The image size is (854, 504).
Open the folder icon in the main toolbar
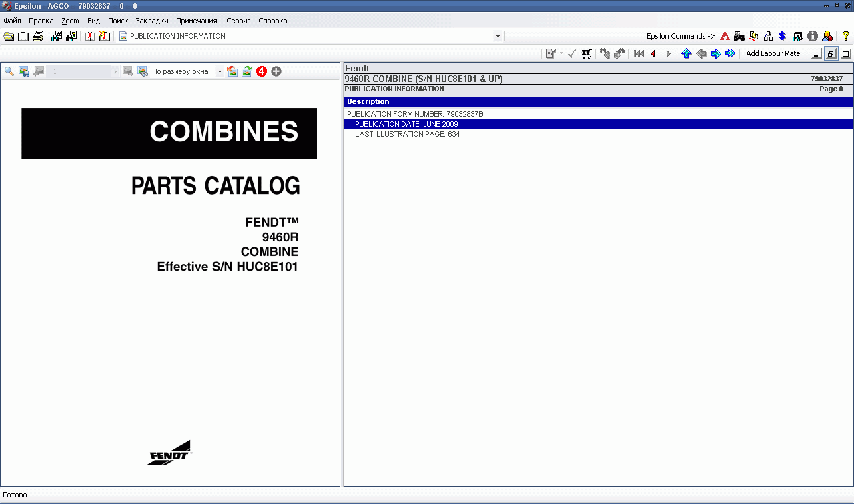pos(8,36)
